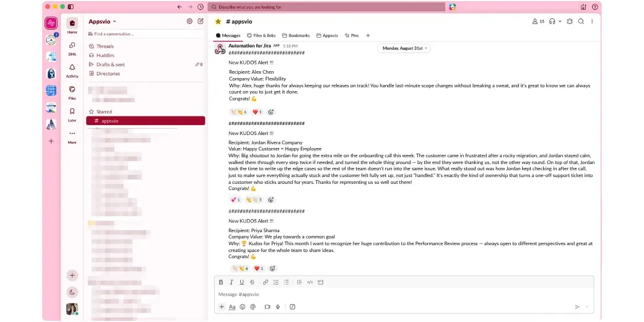
Task: Toggle inline code formatting
Action: pos(310,282)
